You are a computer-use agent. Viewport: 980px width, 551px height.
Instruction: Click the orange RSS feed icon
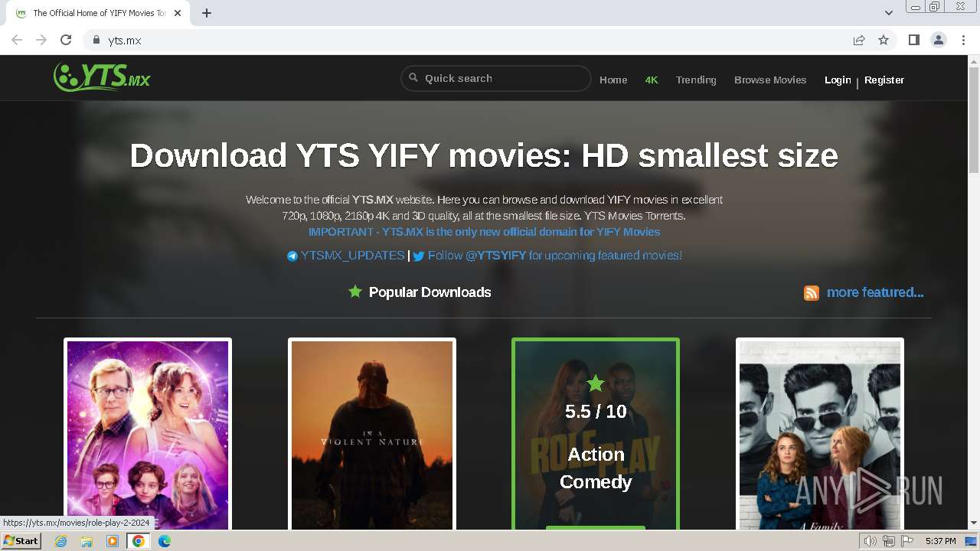(812, 293)
